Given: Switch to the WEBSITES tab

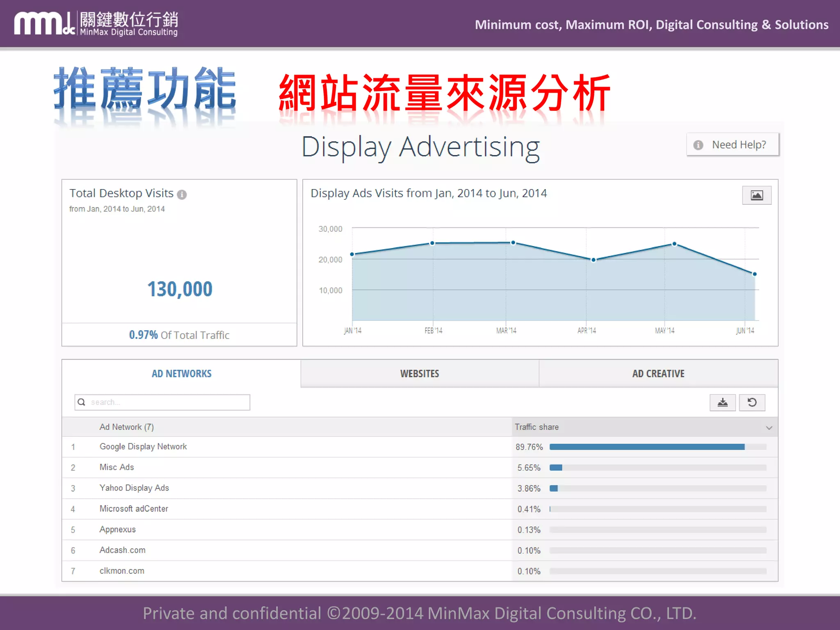Looking at the screenshot, I should click(420, 374).
